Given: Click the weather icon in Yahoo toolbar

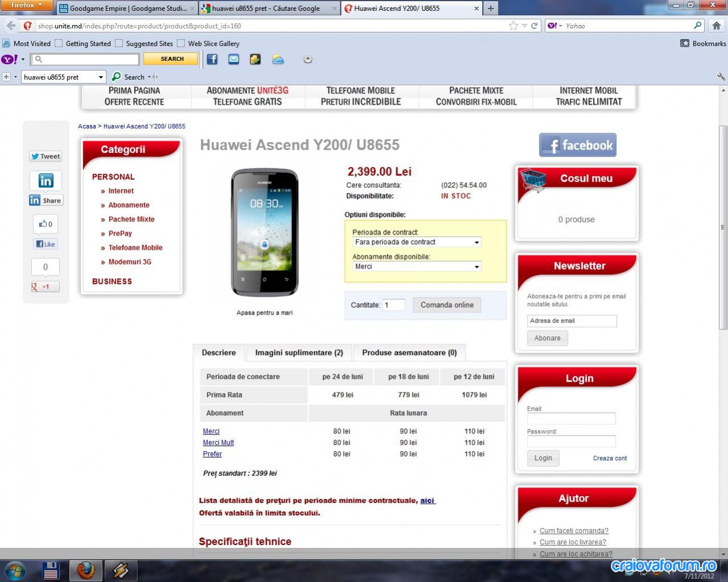Looking at the screenshot, I should point(278,59).
